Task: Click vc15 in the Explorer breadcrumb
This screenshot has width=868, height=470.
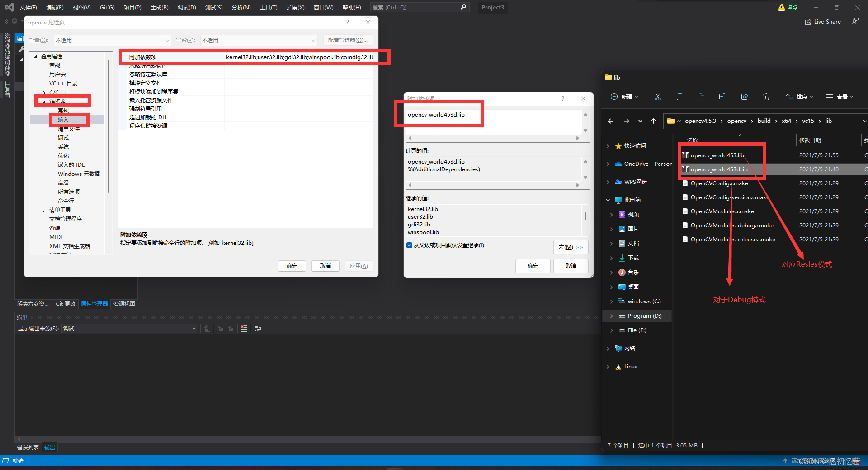Action: 808,121
